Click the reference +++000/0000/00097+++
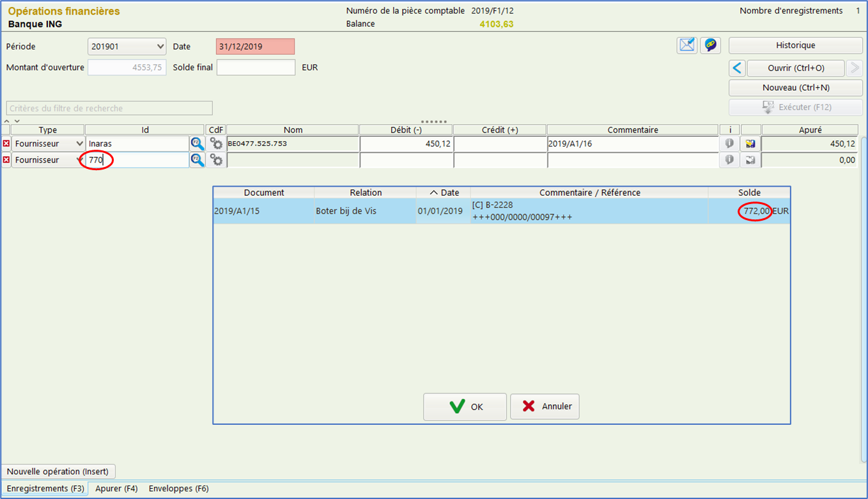Viewport: 868px width, 499px height. tap(522, 218)
